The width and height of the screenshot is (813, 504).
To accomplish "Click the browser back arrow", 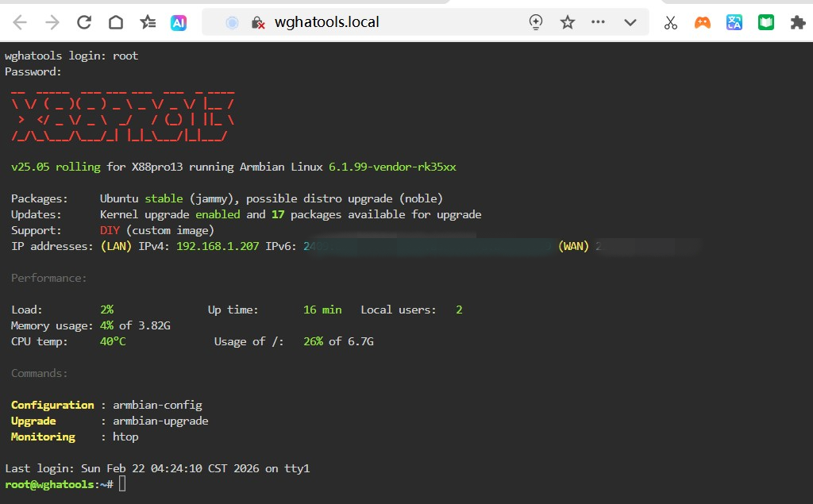I will point(21,22).
